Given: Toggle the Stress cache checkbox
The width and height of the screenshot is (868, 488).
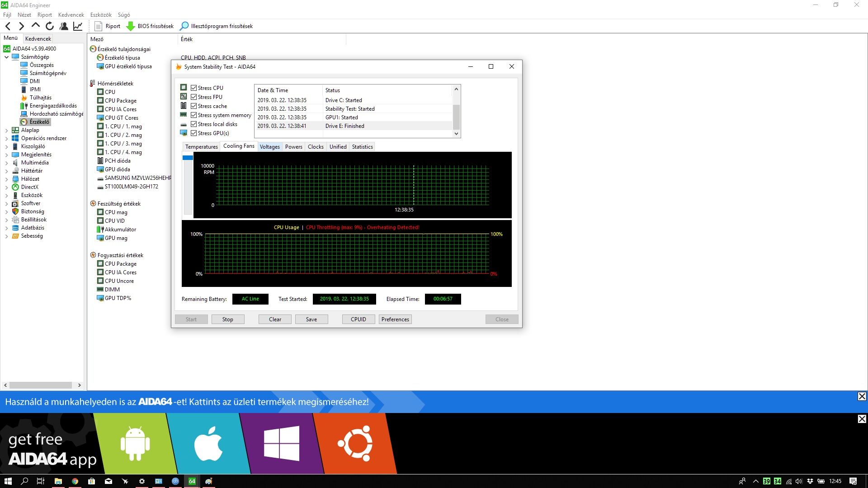Looking at the screenshot, I should pyautogui.click(x=193, y=106).
